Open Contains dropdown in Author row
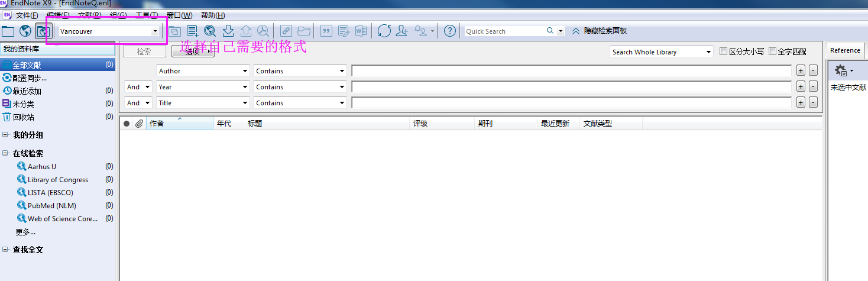Viewport: 868px width, 281px height. pyautogui.click(x=300, y=71)
